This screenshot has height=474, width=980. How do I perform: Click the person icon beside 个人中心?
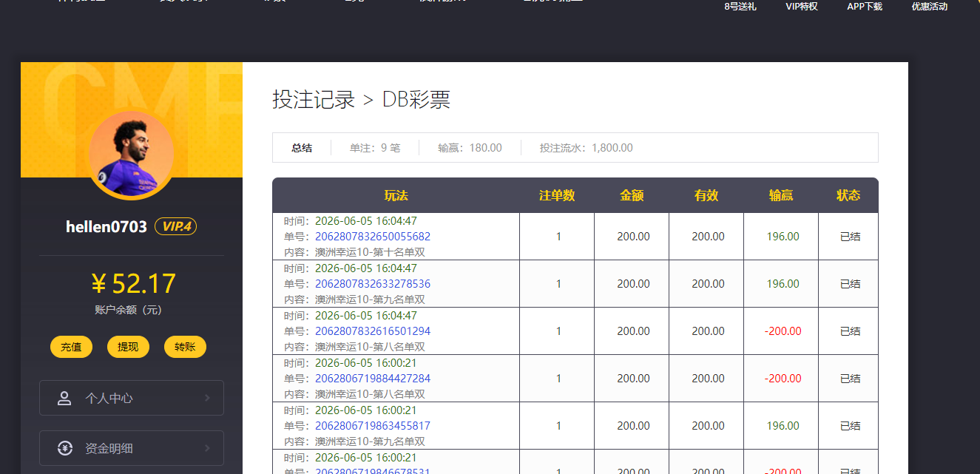click(x=64, y=399)
